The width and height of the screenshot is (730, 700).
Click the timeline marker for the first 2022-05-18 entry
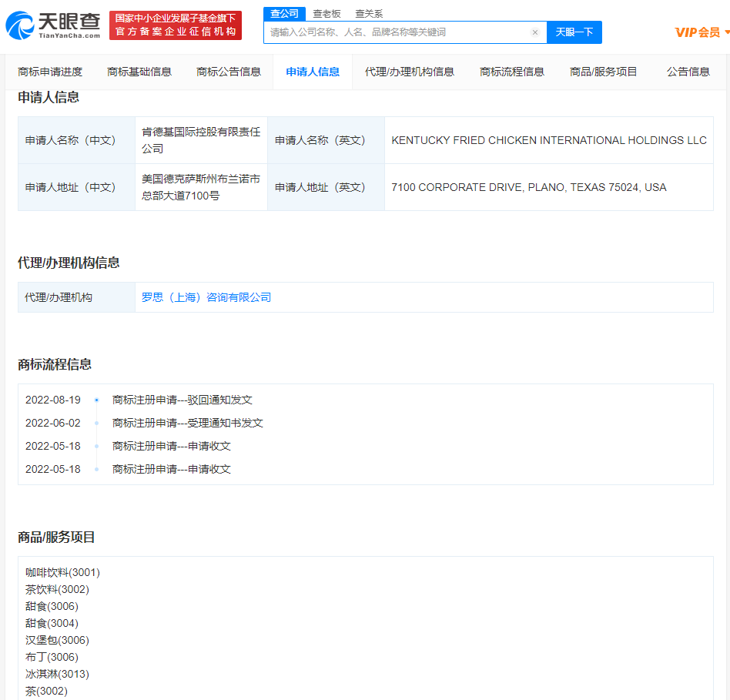(x=95, y=446)
